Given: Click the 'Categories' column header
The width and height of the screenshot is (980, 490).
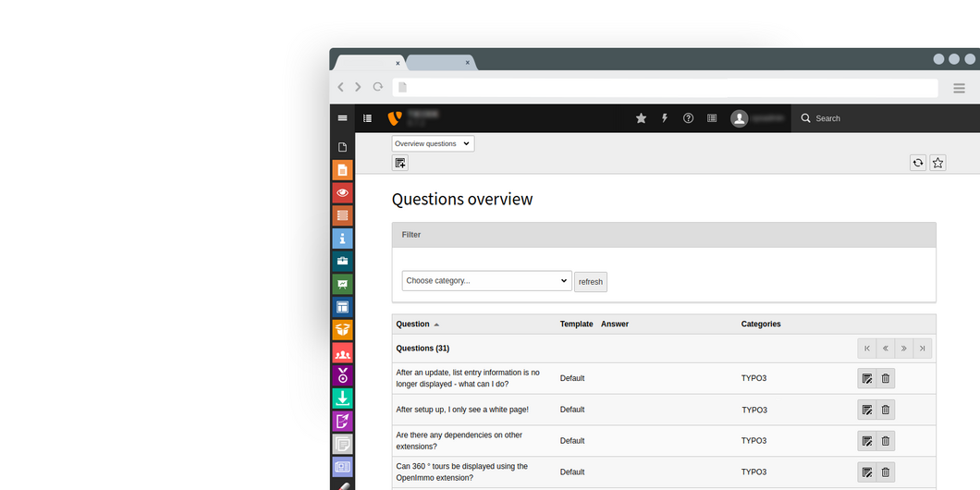Looking at the screenshot, I should [761, 324].
